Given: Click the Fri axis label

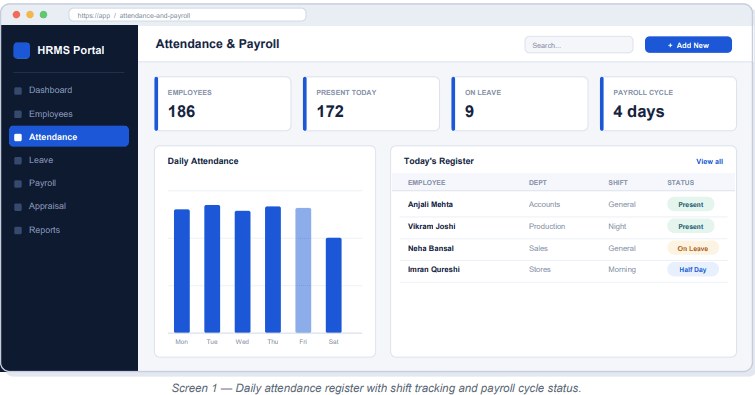Looking at the screenshot, I should point(303,342).
